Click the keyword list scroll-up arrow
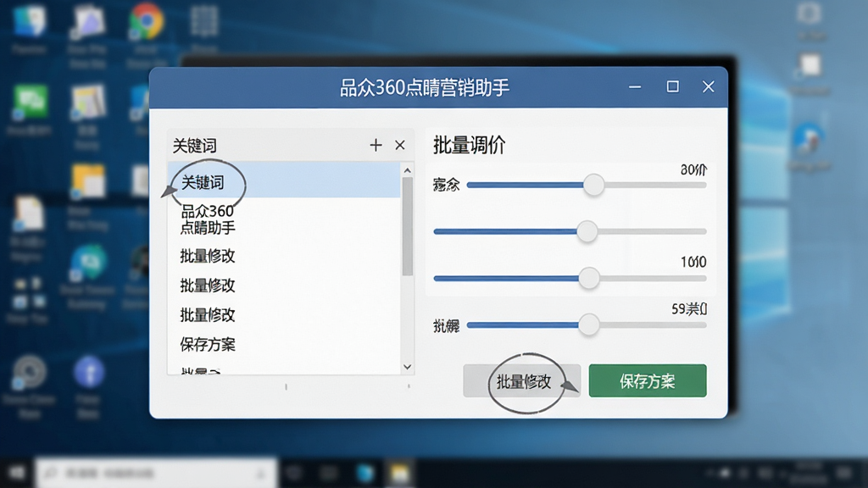This screenshot has width=868, height=488. coord(408,170)
